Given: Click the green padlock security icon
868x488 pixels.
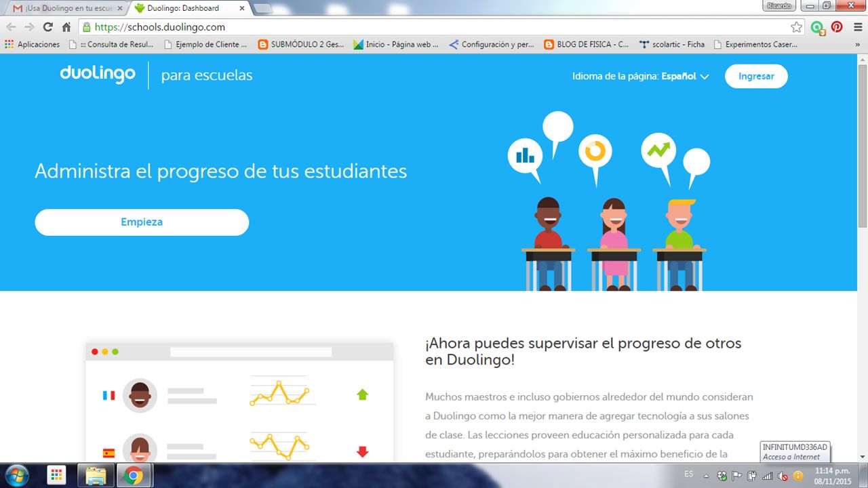Looking at the screenshot, I should pyautogui.click(x=87, y=27).
